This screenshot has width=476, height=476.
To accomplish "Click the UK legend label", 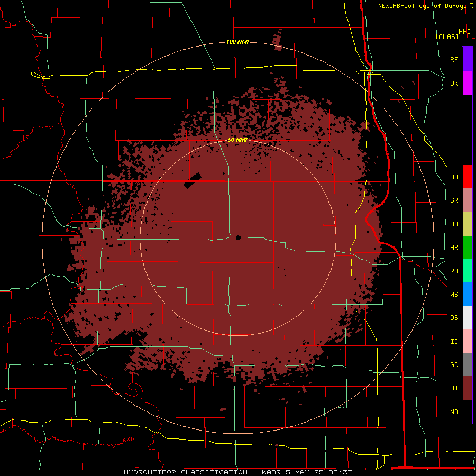I will tap(454, 83).
